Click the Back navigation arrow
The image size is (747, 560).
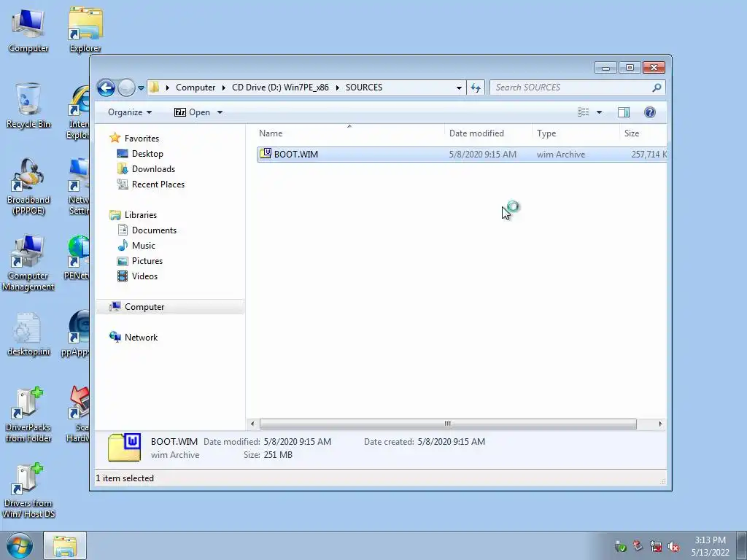(106, 87)
